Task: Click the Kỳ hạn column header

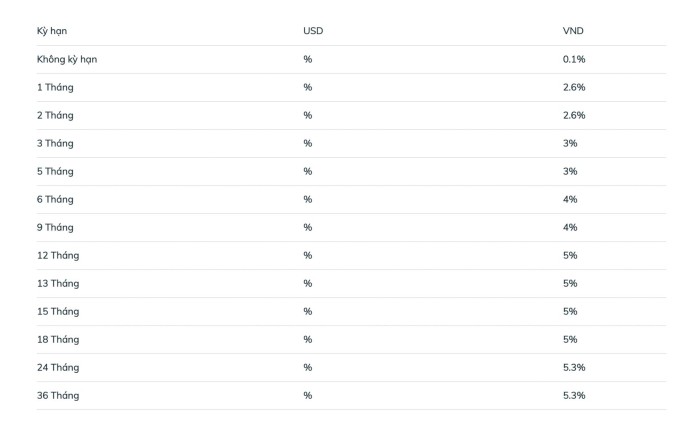Action: pos(52,31)
